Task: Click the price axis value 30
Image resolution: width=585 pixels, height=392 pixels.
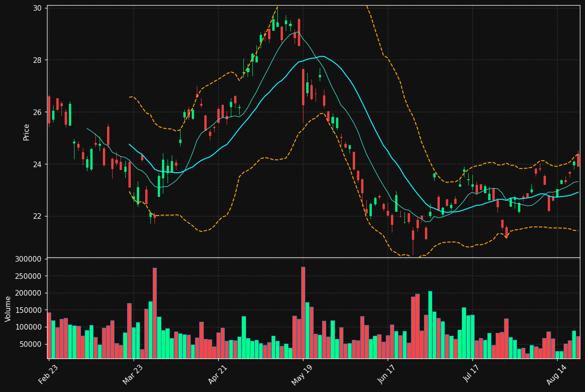Action: point(38,8)
